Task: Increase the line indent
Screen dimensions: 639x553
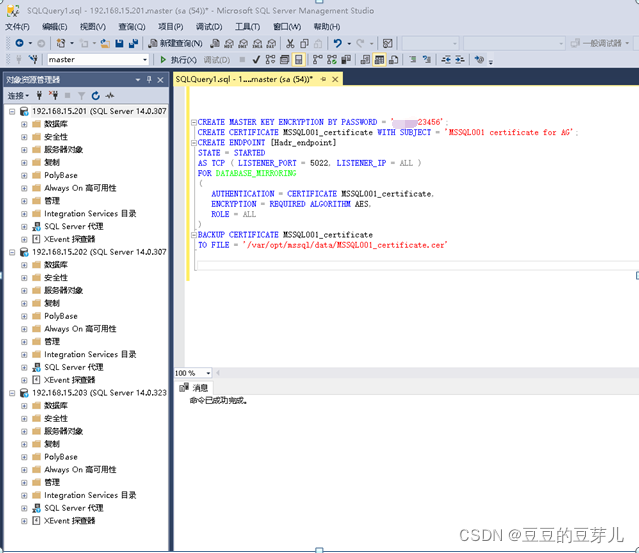Action: pos(460,59)
